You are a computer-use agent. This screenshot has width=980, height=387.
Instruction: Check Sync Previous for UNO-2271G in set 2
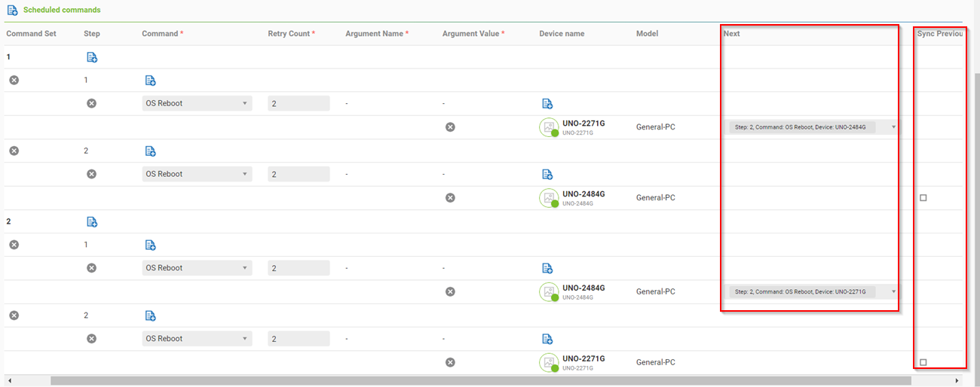[923, 362]
